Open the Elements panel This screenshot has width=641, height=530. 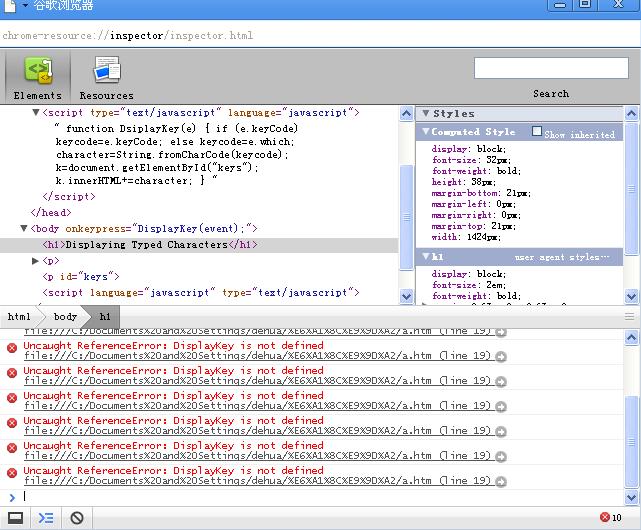point(38,77)
